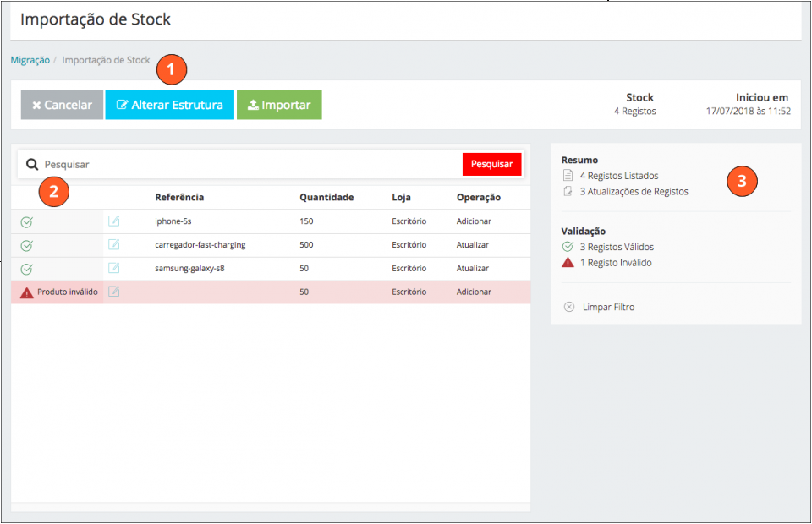Click the Referência column header

(179, 198)
